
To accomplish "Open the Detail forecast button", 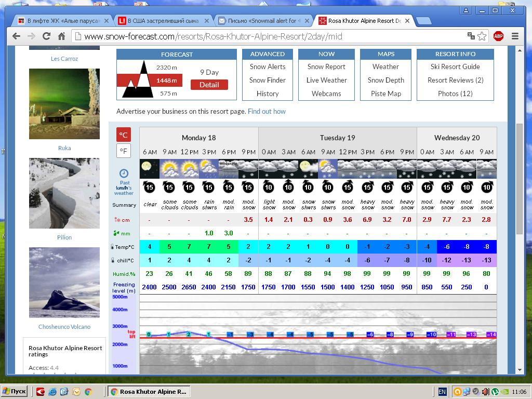I will click(x=209, y=85).
